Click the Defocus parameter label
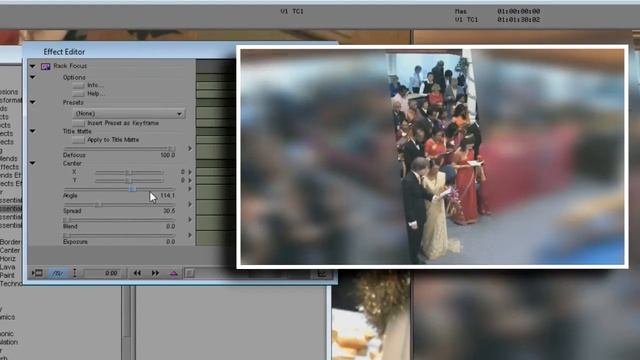Image resolution: width=640 pixels, height=360 pixels. pos(74,156)
